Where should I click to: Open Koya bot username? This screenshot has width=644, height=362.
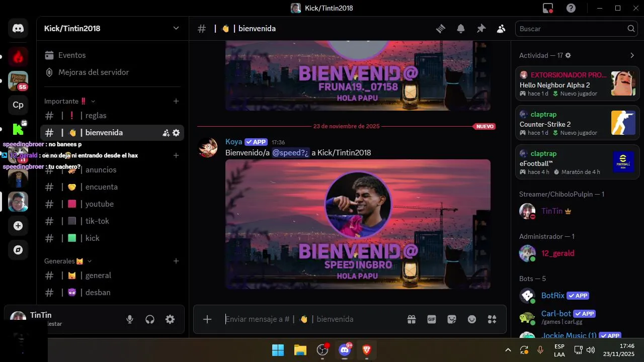(x=233, y=142)
